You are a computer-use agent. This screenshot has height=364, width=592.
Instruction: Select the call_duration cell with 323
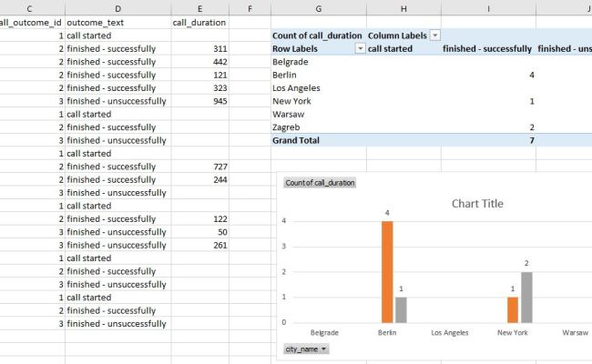click(199, 88)
